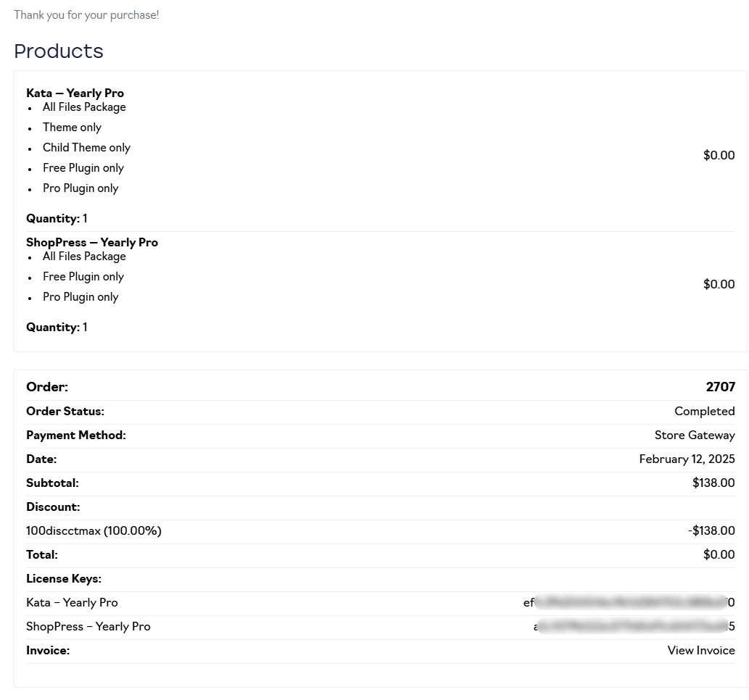This screenshot has width=749, height=700.
Task: Click ShopPress 'All Files Package' download
Action: pos(84,257)
